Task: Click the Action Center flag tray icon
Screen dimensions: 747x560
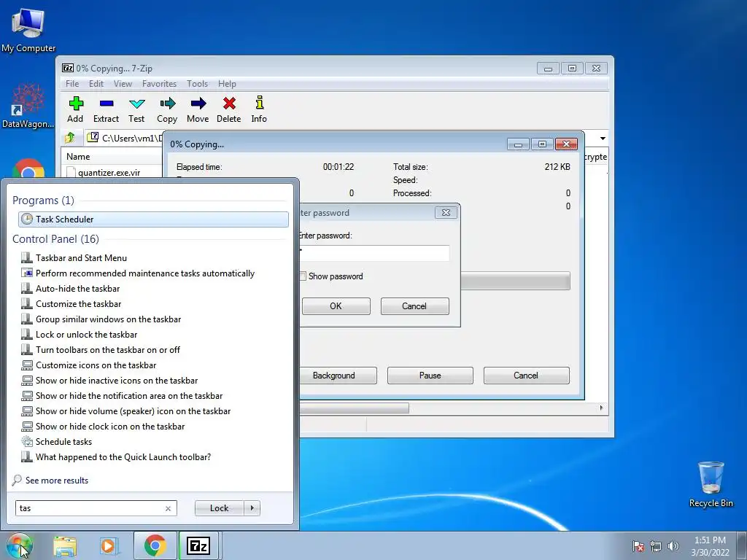Action: (x=638, y=546)
